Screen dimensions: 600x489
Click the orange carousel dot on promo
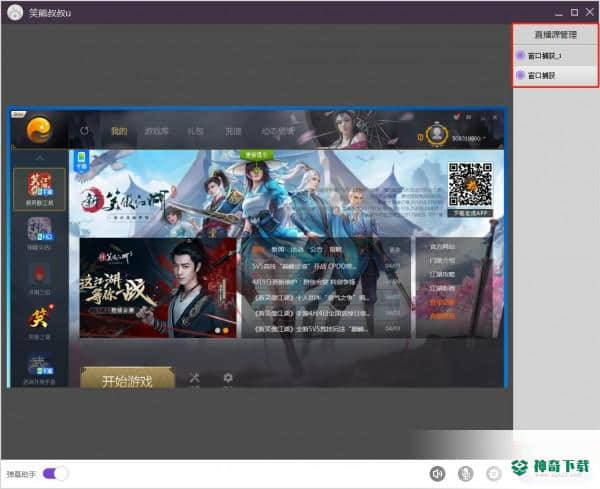[x=225, y=331]
